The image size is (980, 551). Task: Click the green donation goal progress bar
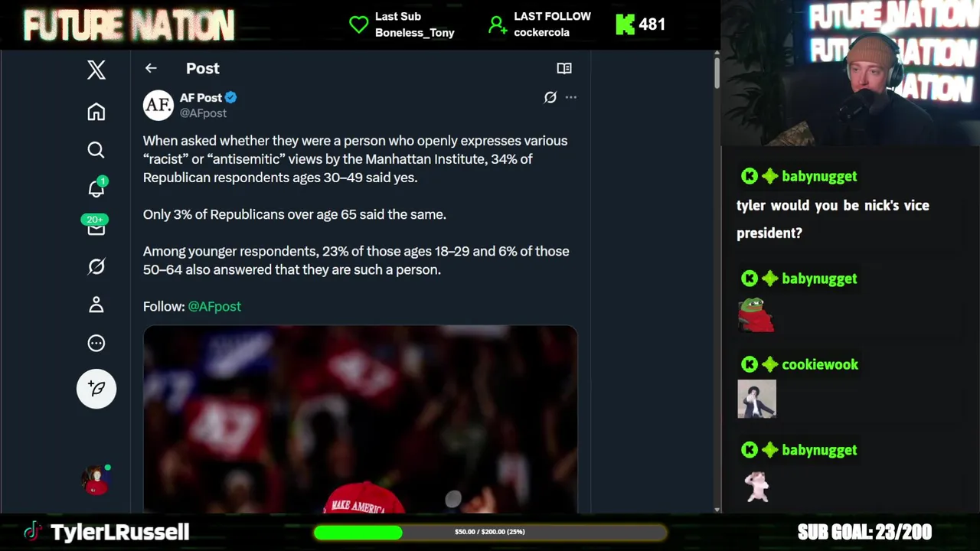tap(490, 532)
